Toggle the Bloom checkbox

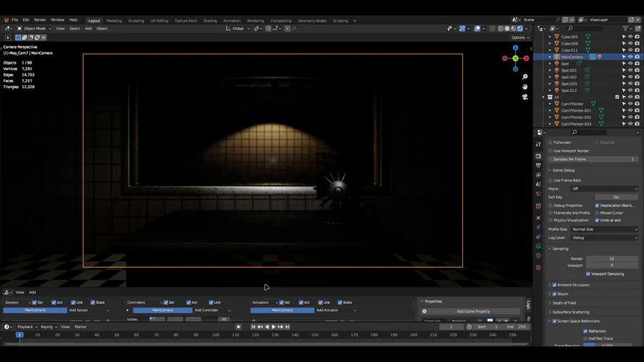pos(555,294)
